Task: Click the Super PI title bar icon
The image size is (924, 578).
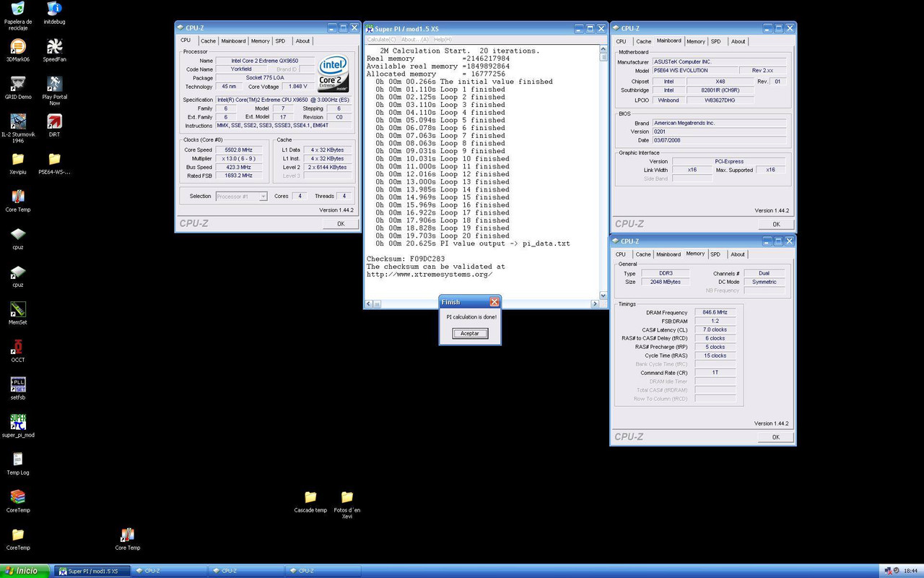Action: [x=370, y=29]
